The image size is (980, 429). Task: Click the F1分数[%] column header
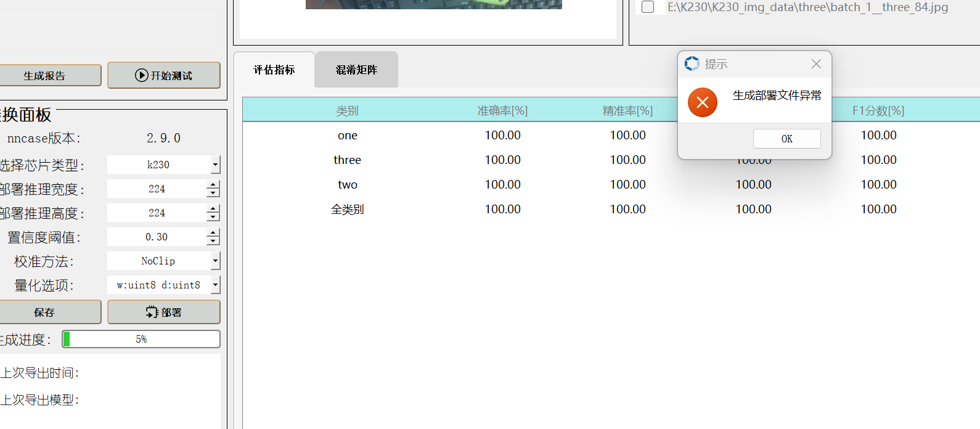click(x=878, y=110)
